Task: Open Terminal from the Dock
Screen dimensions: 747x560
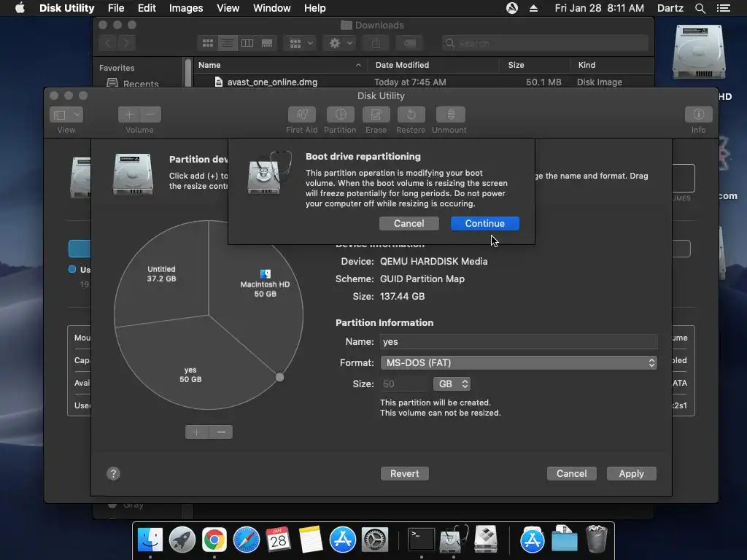Action: [421, 540]
